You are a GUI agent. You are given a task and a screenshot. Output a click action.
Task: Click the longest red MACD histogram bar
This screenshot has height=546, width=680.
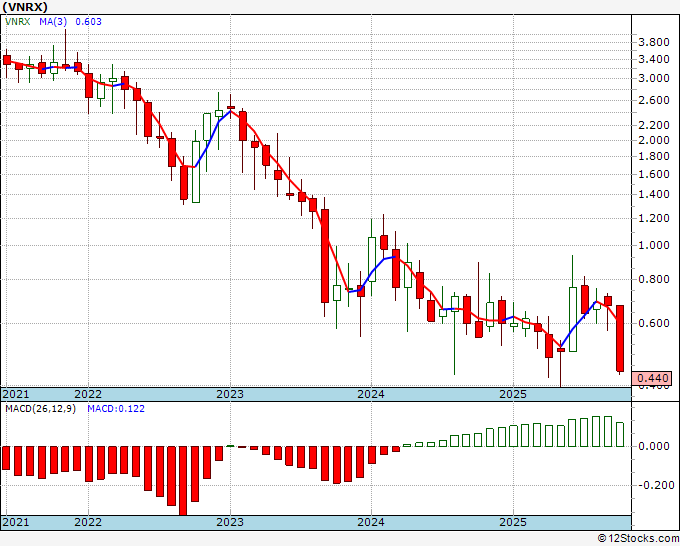(183, 481)
